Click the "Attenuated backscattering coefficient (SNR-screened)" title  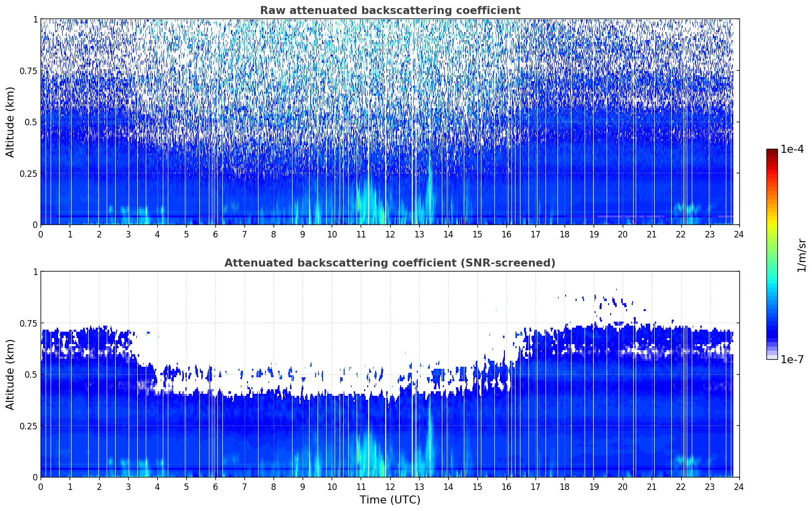tap(390, 263)
